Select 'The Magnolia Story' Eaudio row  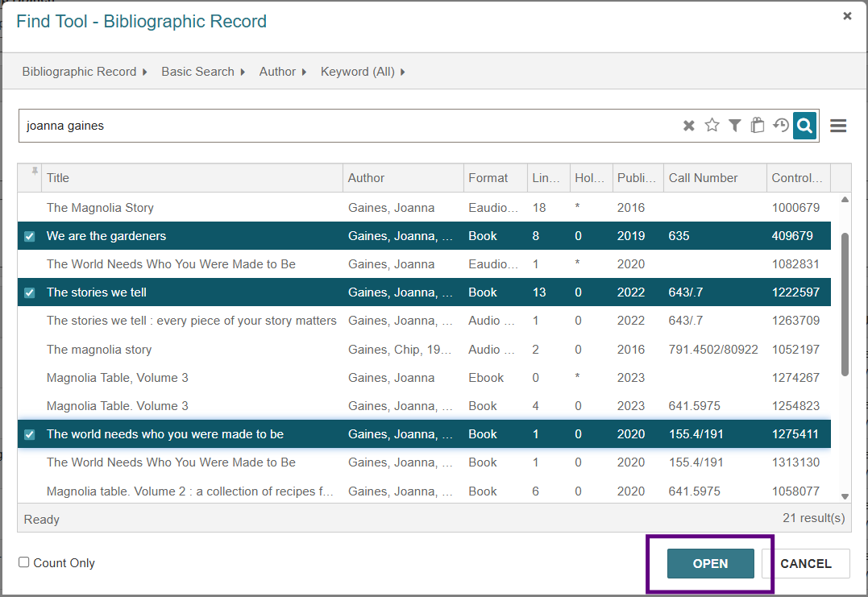coord(424,208)
